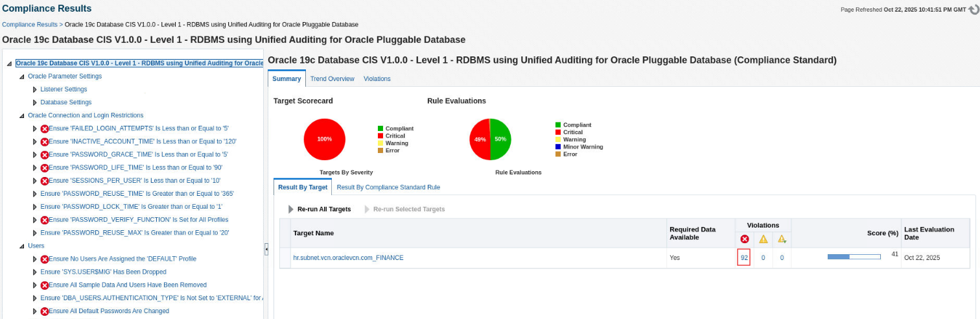Screen dimensions: 980x319
Task: Click error icon beside 'FAILED_LOGIN_ATTEMPTS' rule
Action: 45,128
